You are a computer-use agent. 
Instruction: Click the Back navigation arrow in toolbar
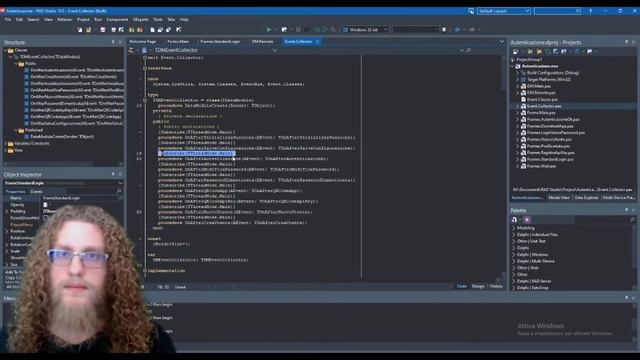(458, 29)
